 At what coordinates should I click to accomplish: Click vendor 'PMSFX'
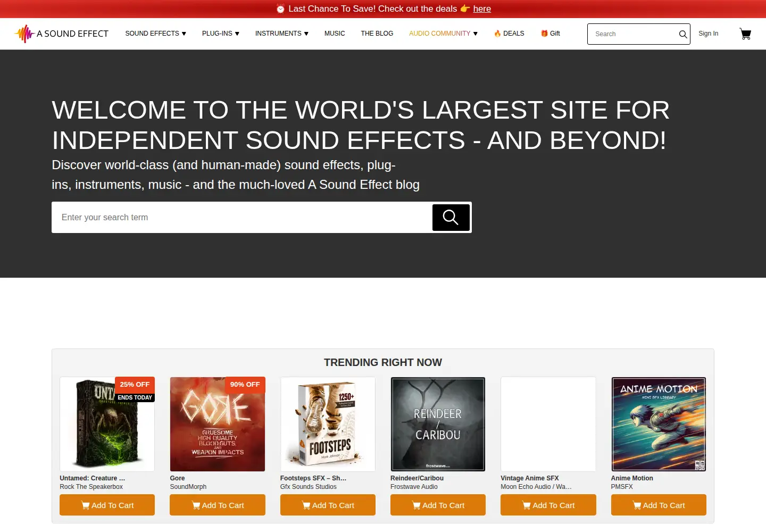(x=622, y=487)
